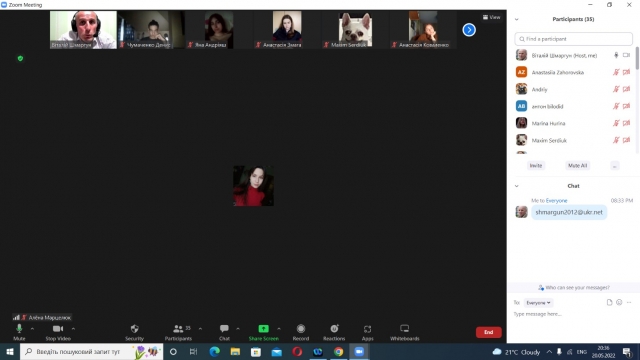This screenshot has width=640, height=360.
Task: Click the Share Screen icon
Action: point(263,329)
